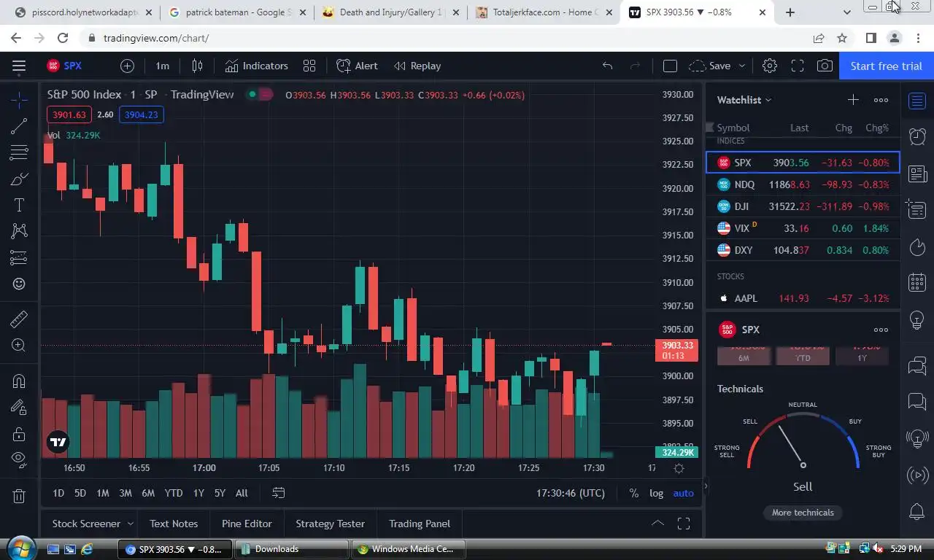
Task: Open the TradingView hamburger menu
Action: [19, 66]
